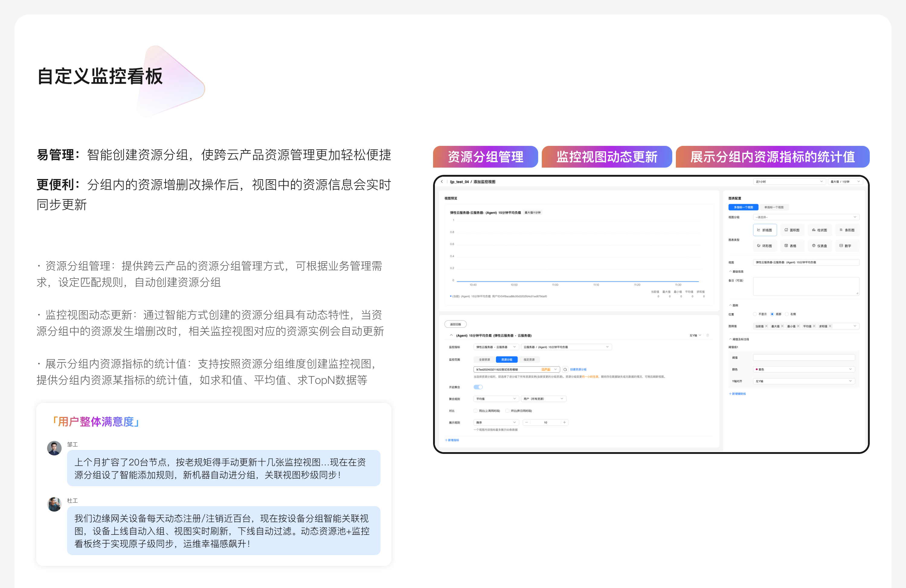
Task: Click the back arrow next to ljp_test_04
Action: tap(442, 182)
